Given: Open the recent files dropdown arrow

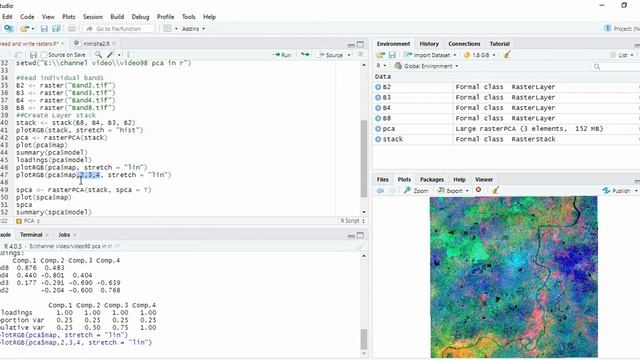Looking at the screenshot, I should click(x=33, y=29).
